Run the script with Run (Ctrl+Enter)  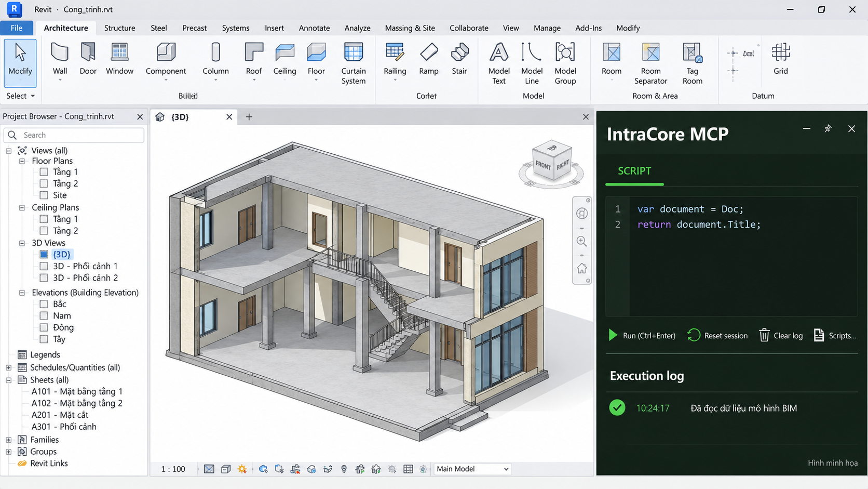pos(642,336)
